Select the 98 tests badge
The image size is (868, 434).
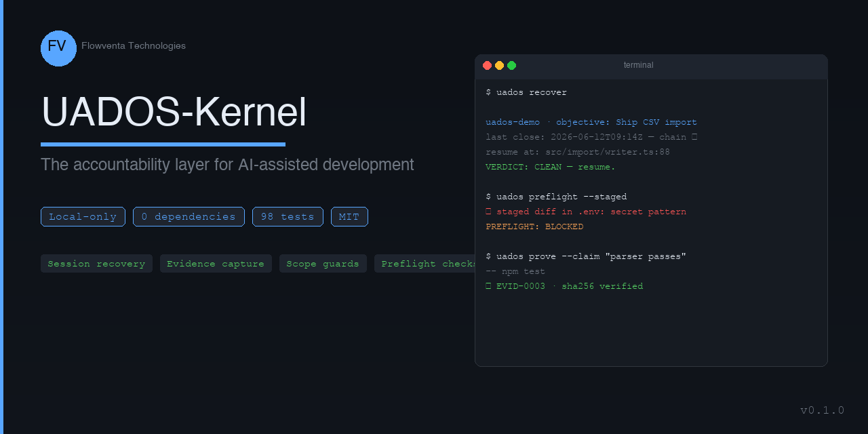pyautogui.click(x=288, y=216)
